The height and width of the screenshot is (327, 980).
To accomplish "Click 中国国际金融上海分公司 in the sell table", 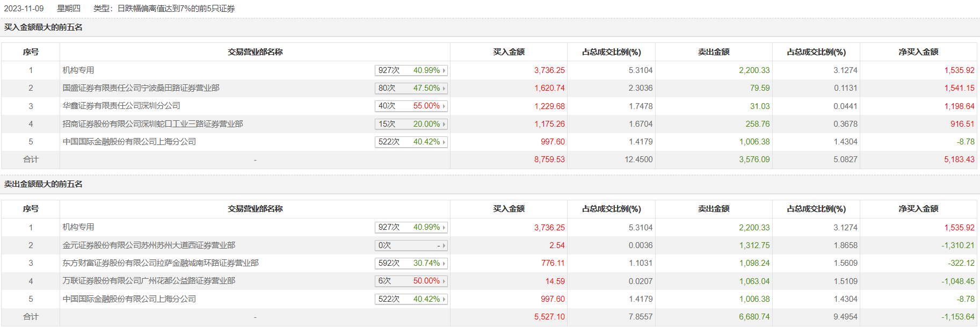I will coord(129,299).
